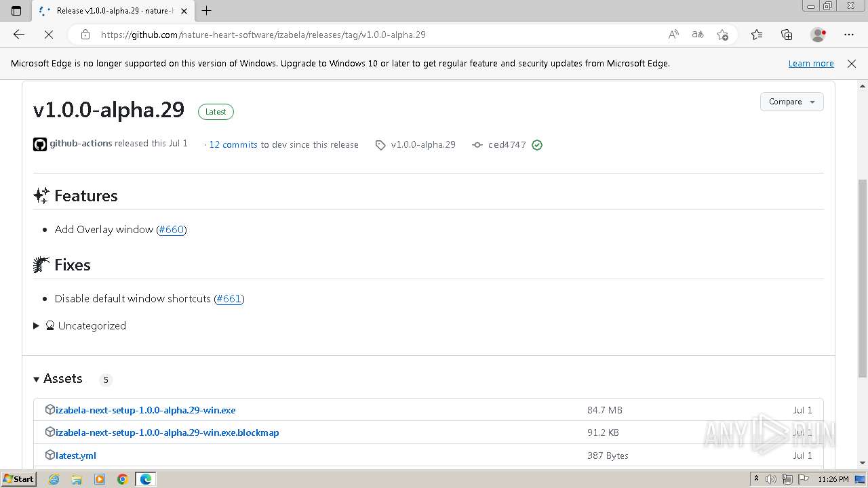Click the scroll down arrow
The image size is (868, 488).
863,463
